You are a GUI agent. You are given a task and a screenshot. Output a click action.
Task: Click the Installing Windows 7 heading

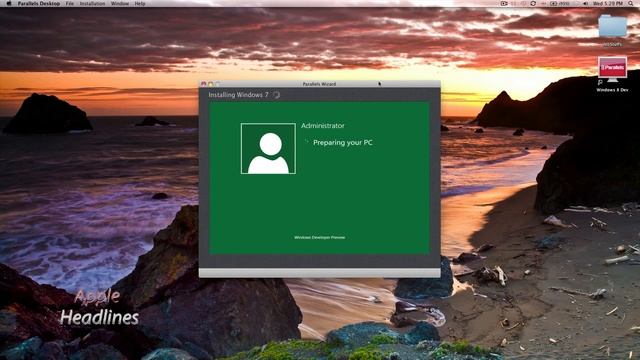pos(238,95)
